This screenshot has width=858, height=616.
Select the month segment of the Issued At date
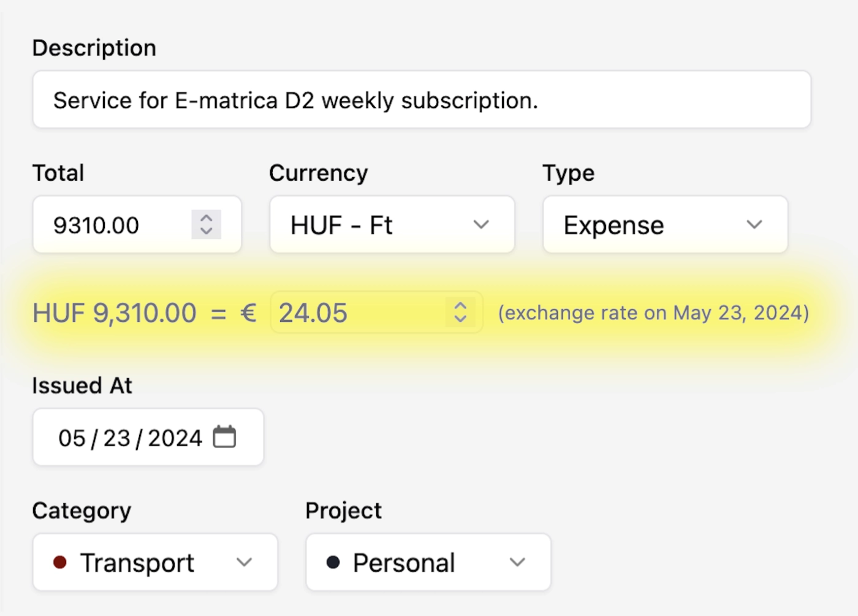(72, 438)
